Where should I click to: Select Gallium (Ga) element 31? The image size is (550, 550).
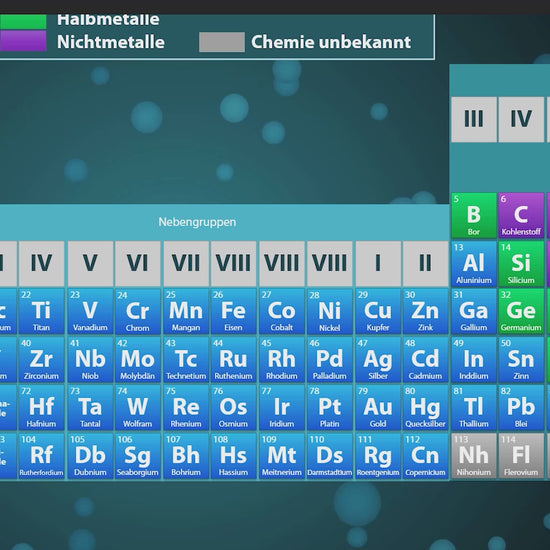coord(474,311)
